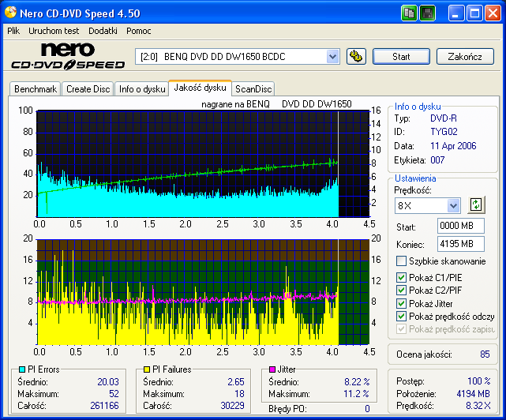Minimize the Nero CD-DVD Speed window
This screenshot has height=420, width=506.
456,13
